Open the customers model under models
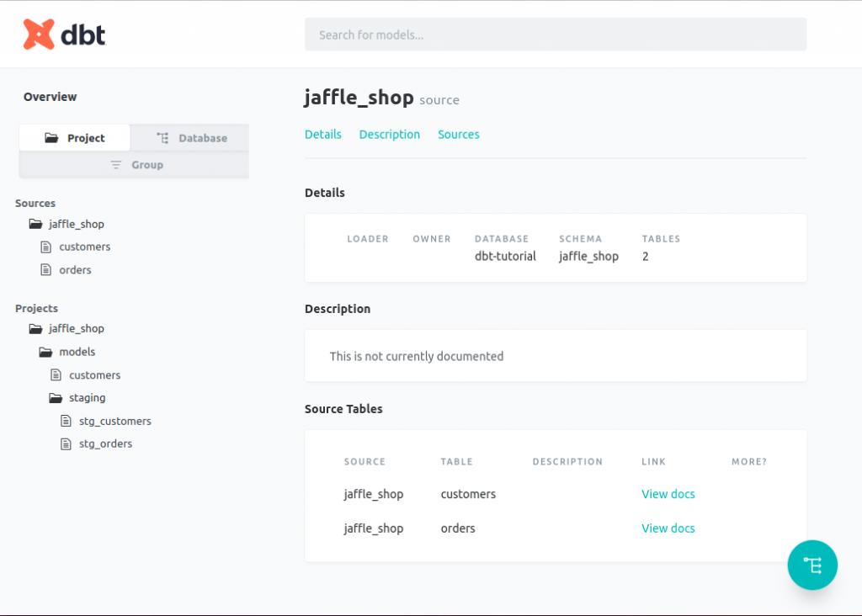 click(x=94, y=374)
